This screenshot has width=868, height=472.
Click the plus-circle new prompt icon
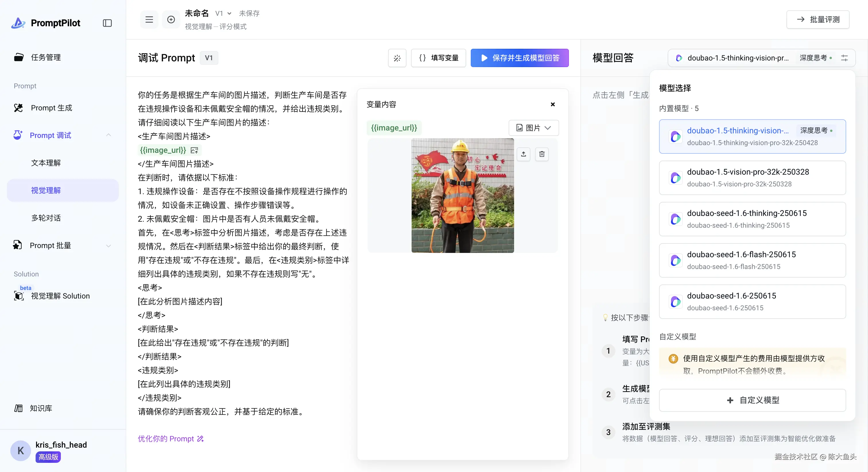pyautogui.click(x=171, y=19)
